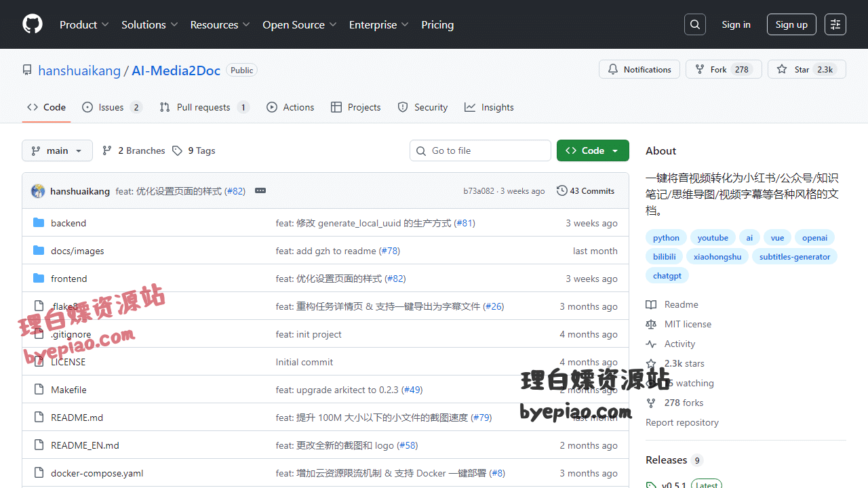The image size is (868, 488).
Task: Open README.md file
Action: [x=77, y=418]
